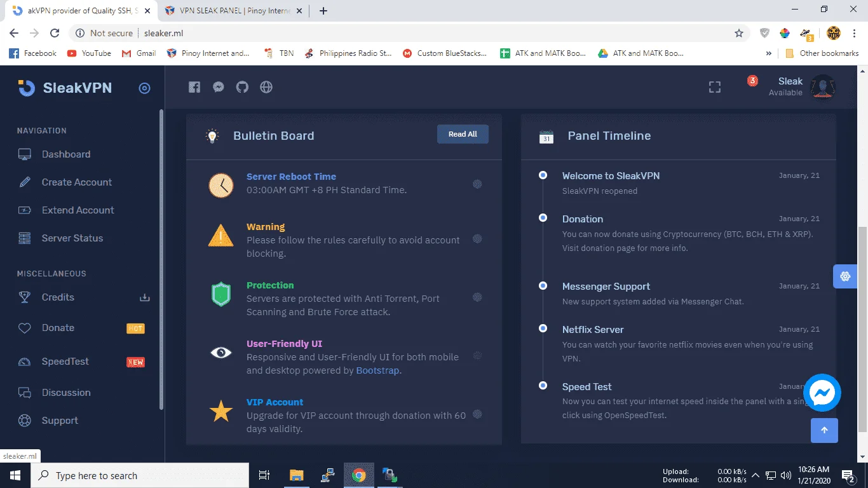The height and width of the screenshot is (488, 868).
Task: Open a new browser tab
Action: [x=323, y=10]
